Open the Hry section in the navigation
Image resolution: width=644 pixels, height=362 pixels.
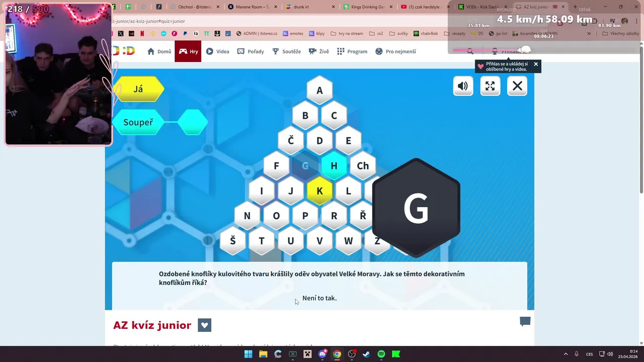coord(188,51)
